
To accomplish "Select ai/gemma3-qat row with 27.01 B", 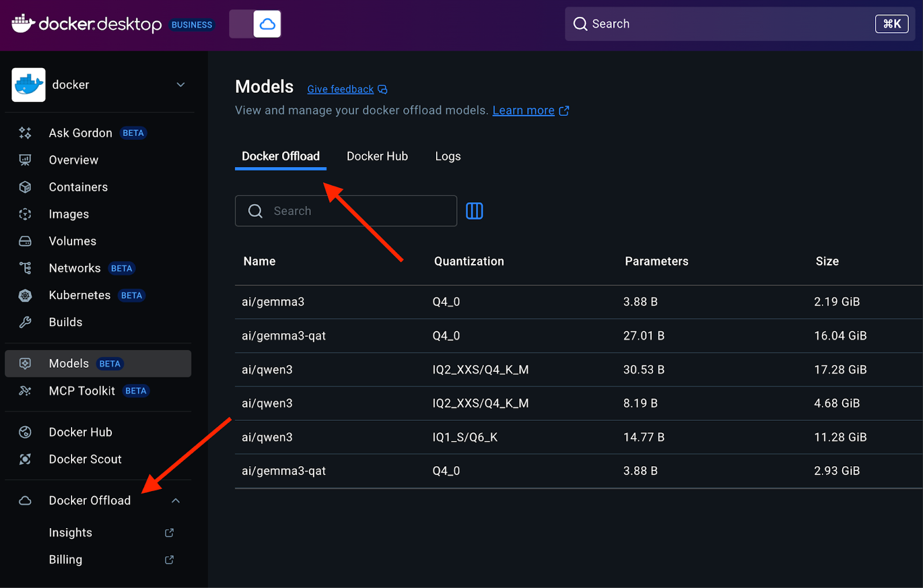I will tap(579, 336).
